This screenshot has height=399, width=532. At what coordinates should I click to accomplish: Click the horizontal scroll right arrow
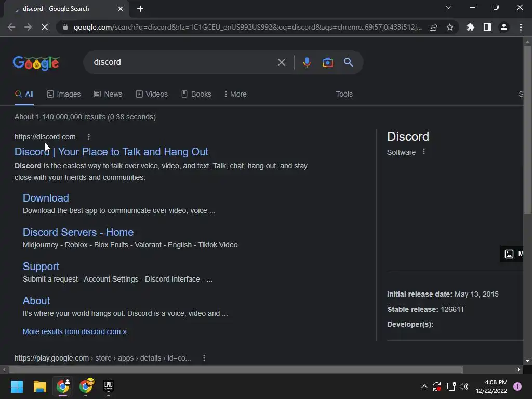[519, 370]
